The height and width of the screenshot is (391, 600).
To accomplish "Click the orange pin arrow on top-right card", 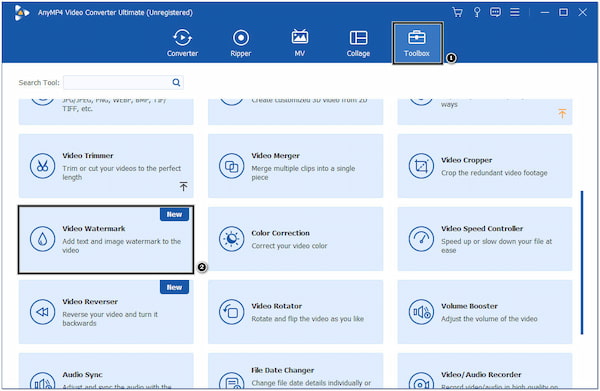I will (x=562, y=113).
